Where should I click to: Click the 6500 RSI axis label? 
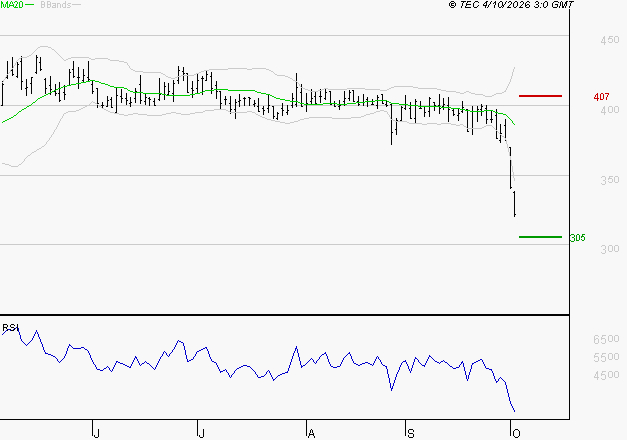[606, 339]
